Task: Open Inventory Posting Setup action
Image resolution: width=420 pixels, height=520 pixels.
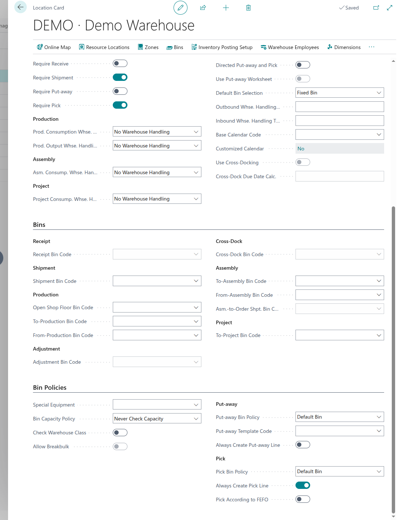Action: [x=222, y=47]
